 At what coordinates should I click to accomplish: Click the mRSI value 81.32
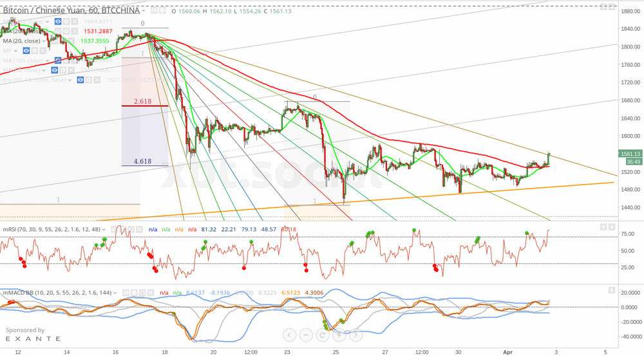click(209, 230)
